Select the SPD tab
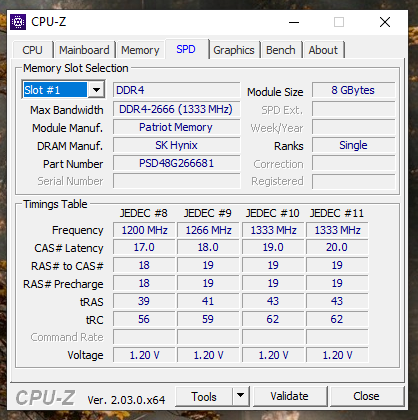 click(x=186, y=49)
